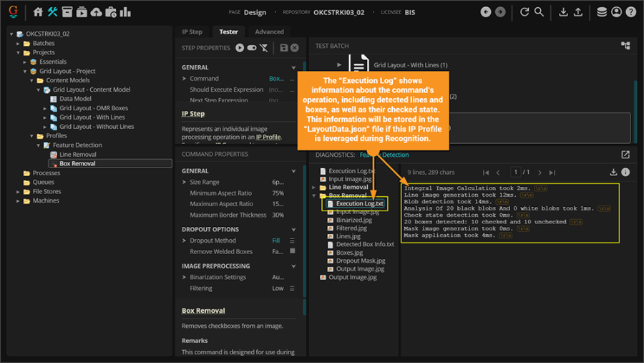Select Grid Layout - Without Lines node
The image size is (644, 363).
(x=97, y=127)
